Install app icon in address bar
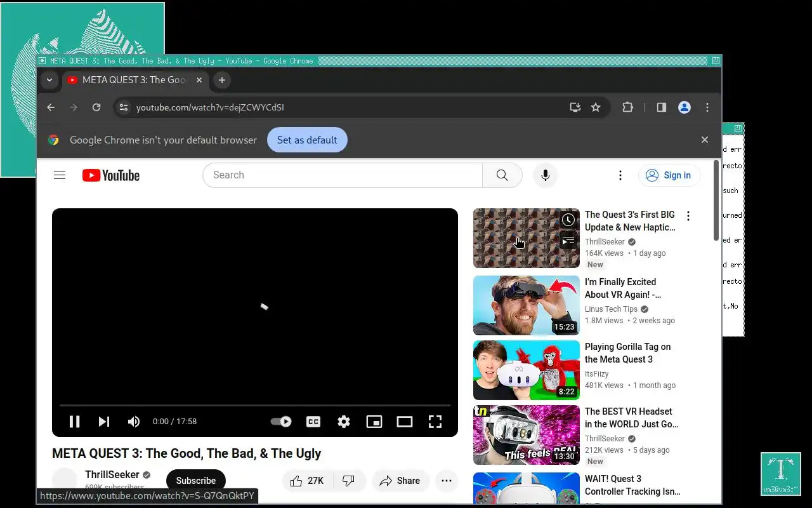The image size is (812, 508). click(x=575, y=107)
